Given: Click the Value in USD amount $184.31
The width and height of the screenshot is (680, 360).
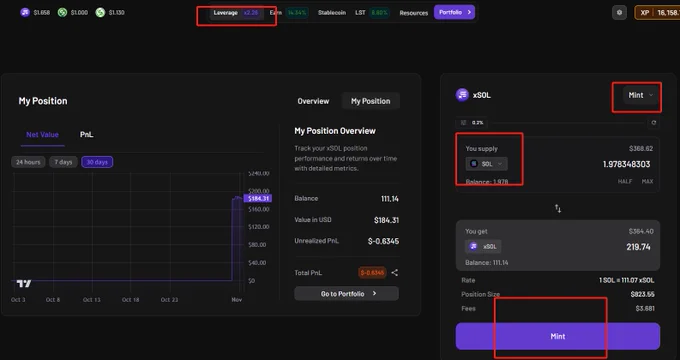Looking at the screenshot, I should (386, 220).
